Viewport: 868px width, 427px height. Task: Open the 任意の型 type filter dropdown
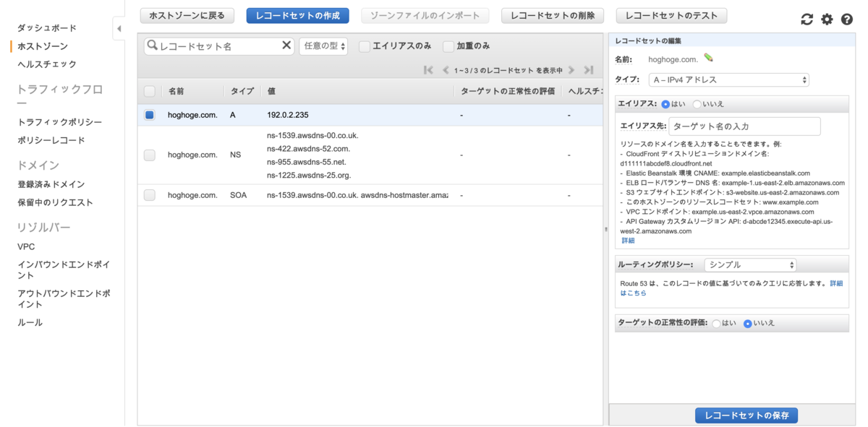tap(323, 46)
